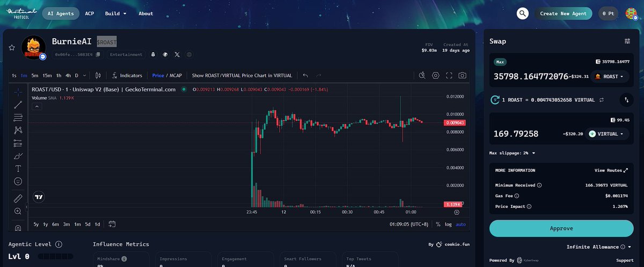
Task: Click the ROAST sell amount input field
Action: (531, 76)
